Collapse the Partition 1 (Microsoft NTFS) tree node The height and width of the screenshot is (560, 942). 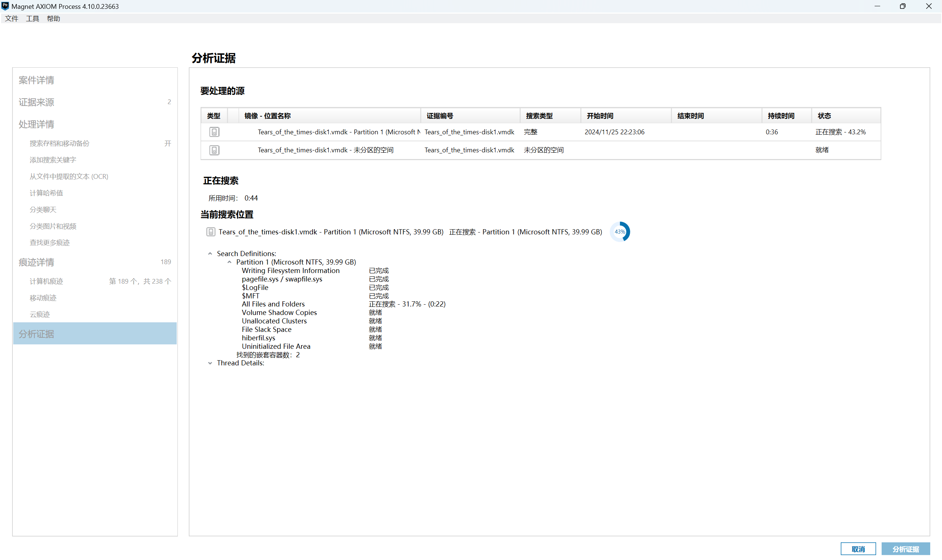point(229,262)
